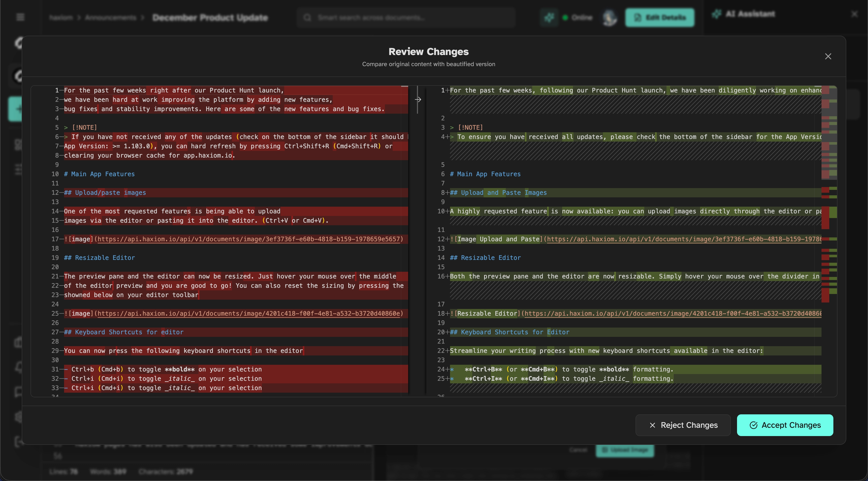Click the Reject Changes button
This screenshot has width=868, height=481.
[x=683, y=425]
